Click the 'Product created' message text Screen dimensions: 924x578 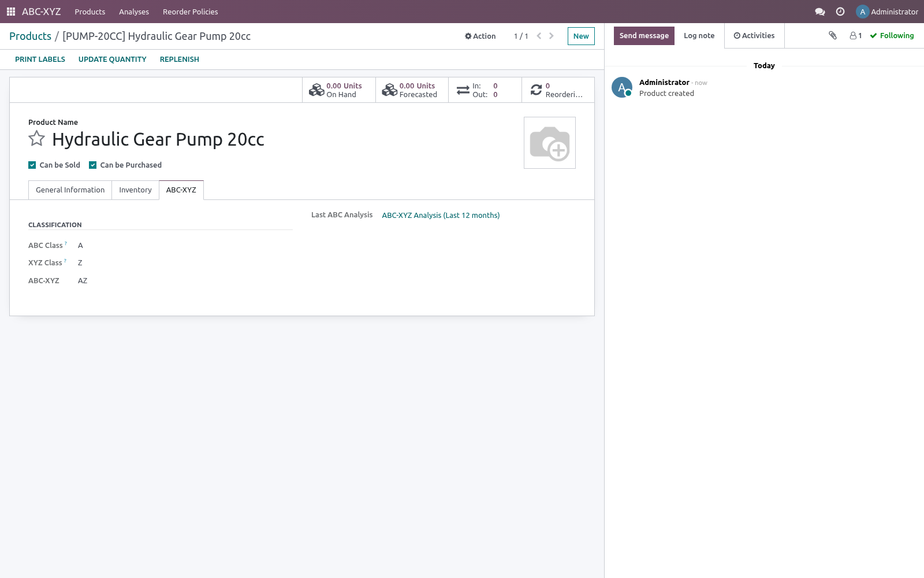(666, 94)
